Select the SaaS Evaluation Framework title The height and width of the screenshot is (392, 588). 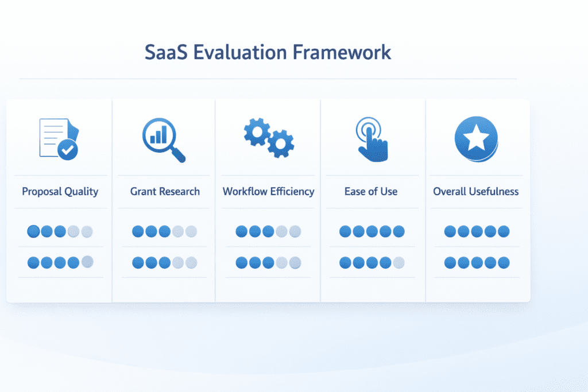[x=268, y=52]
